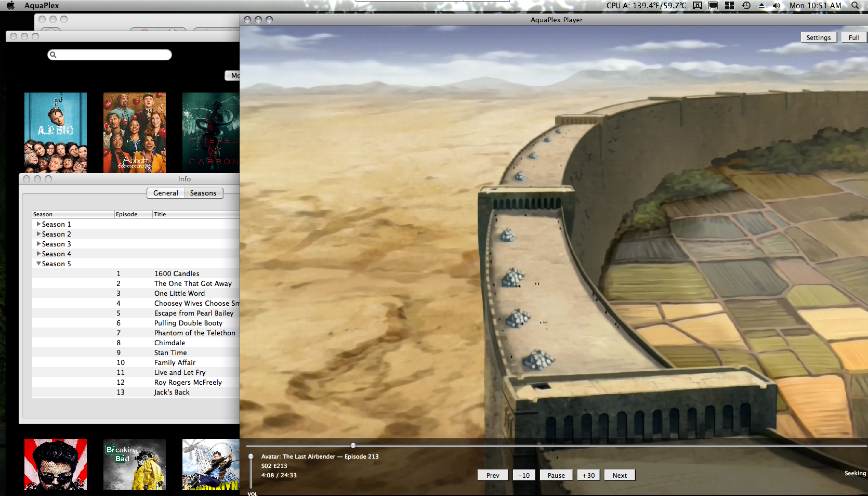
Task: Open the Abbott Elementary poster
Action: (135, 133)
